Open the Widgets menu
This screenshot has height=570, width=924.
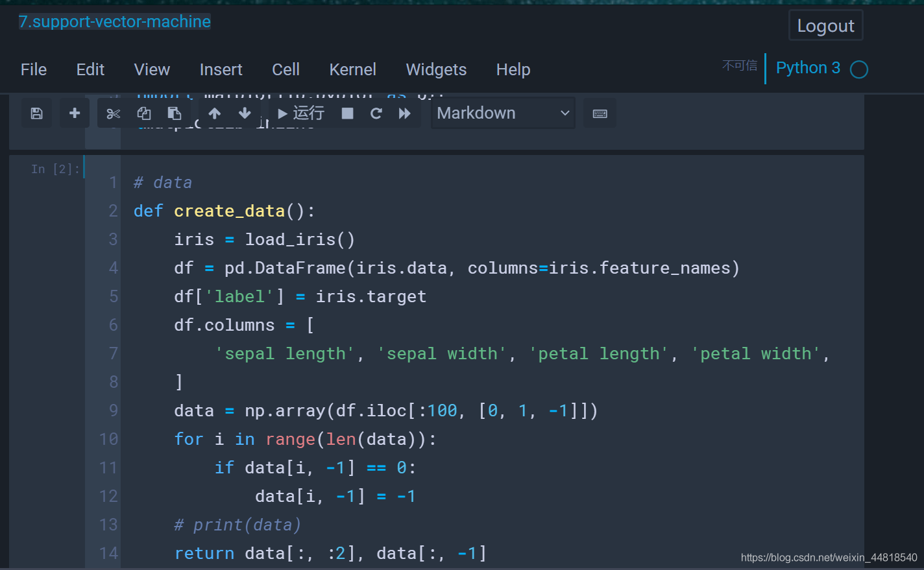pyautogui.click(x=436, y=69)
